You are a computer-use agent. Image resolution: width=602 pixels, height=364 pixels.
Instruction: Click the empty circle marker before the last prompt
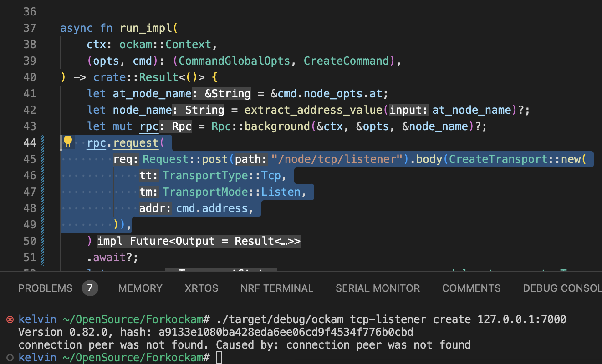pos(10,358)
